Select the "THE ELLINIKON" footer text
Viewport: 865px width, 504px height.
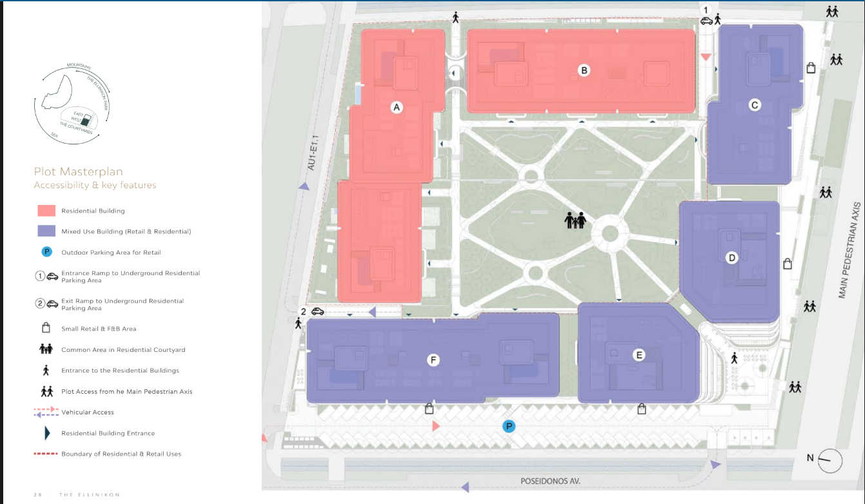[90, 494]
